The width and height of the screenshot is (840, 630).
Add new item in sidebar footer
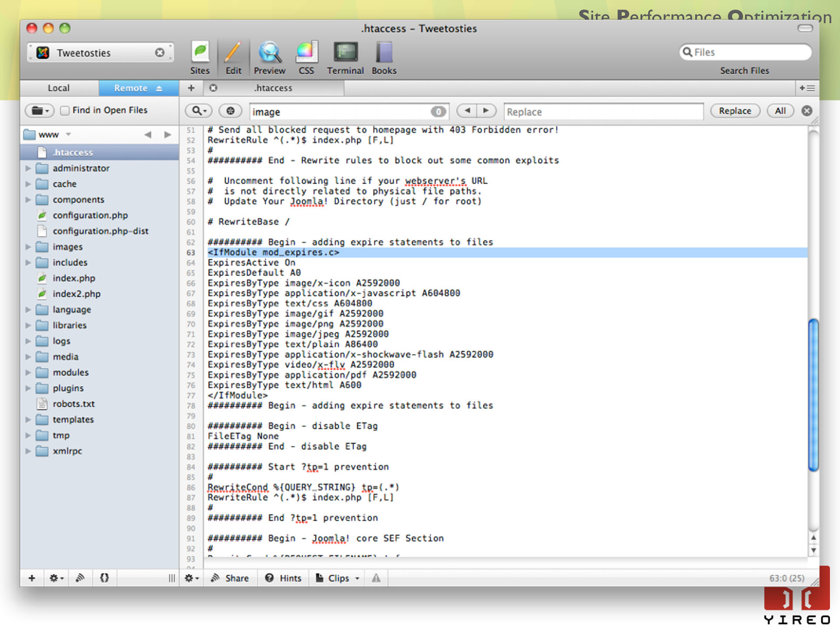point(32,578)
